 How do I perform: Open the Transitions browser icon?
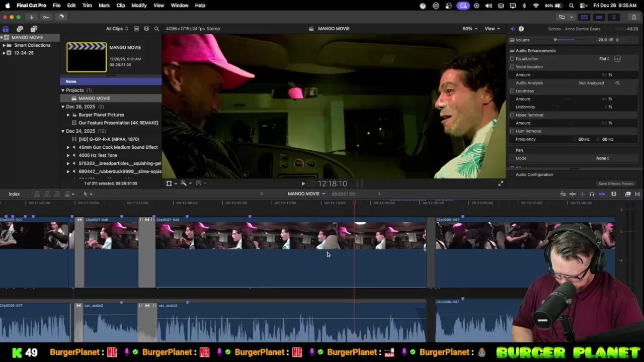tap(637, 194)
